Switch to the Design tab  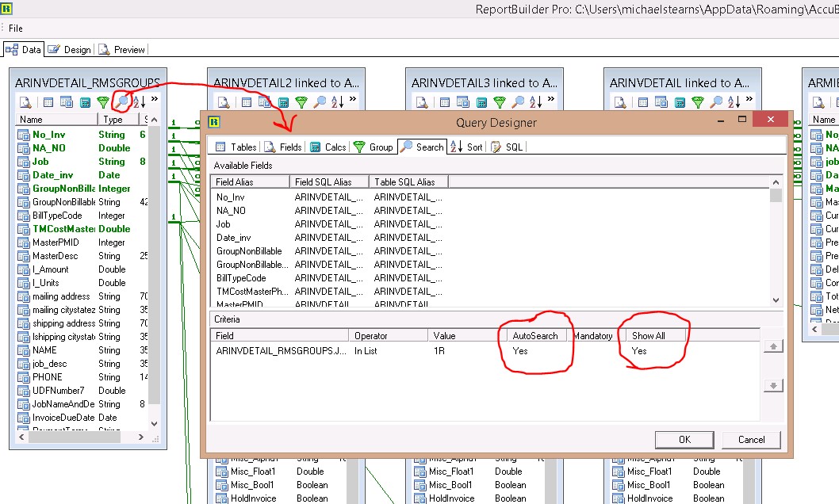coord(70,50)
